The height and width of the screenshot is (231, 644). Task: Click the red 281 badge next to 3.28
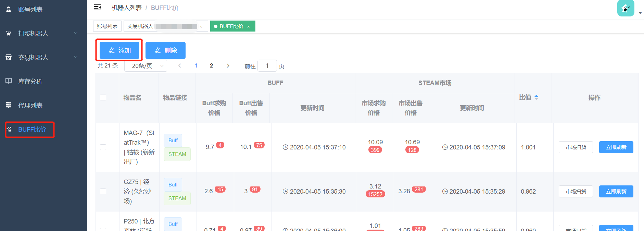(419, 190)
